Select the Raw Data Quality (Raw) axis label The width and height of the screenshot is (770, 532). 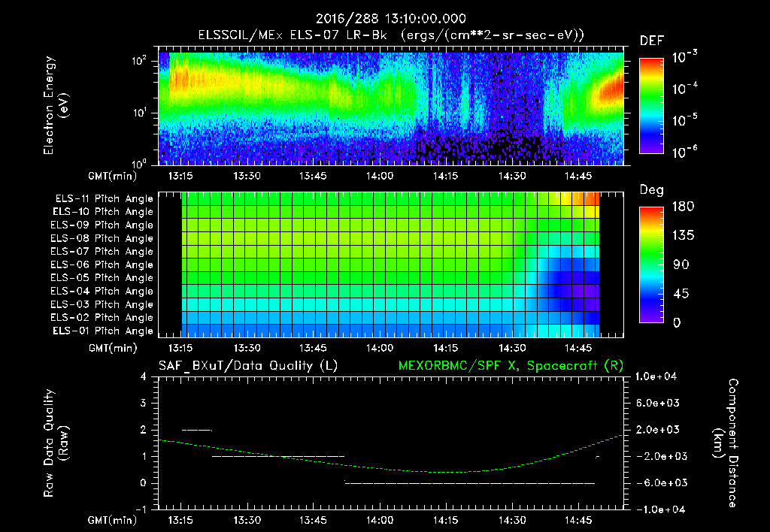click(56, 443)
